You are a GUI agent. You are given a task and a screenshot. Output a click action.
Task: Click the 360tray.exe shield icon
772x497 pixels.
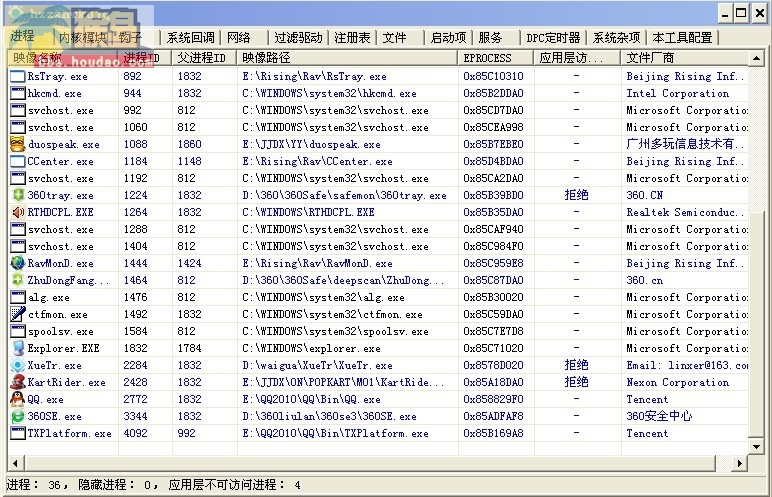point(18,195)
